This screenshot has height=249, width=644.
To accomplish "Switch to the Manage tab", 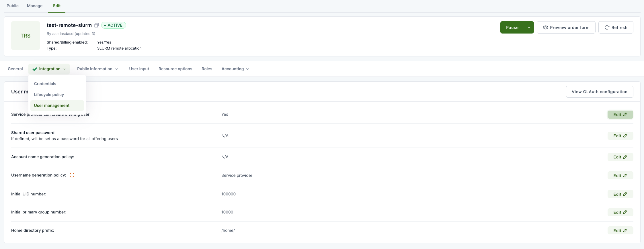I will tap(35, 6).
